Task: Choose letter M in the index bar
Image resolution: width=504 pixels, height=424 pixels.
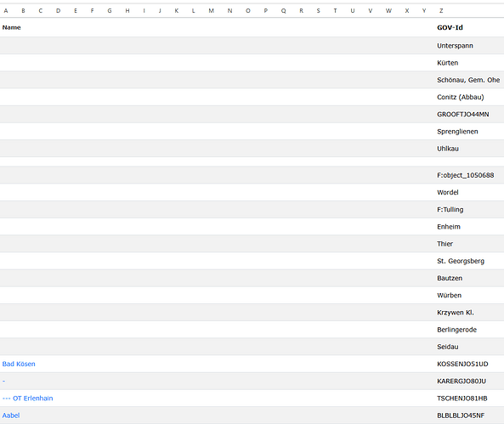Action: [211, 10]
